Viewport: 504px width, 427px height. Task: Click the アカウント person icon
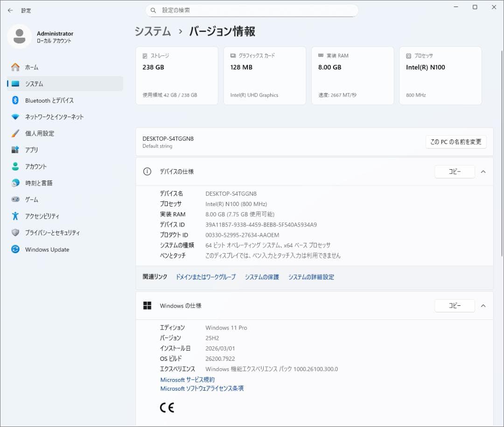point(15,166)
